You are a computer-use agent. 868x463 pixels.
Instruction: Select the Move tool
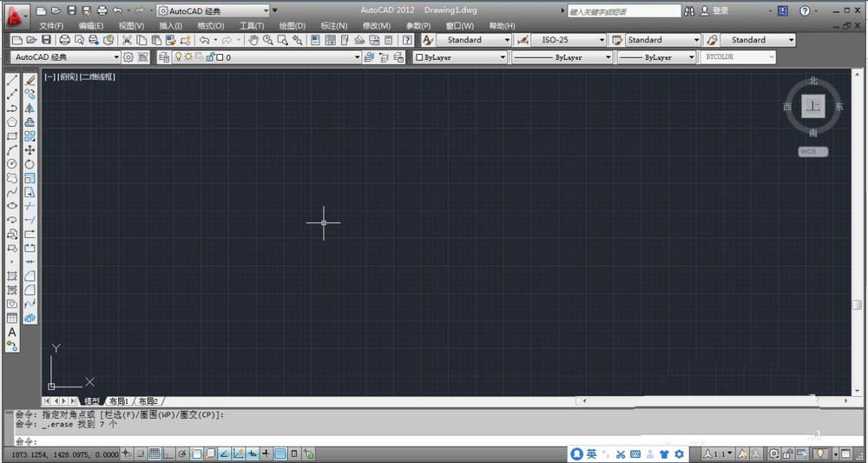pos(30,149)
